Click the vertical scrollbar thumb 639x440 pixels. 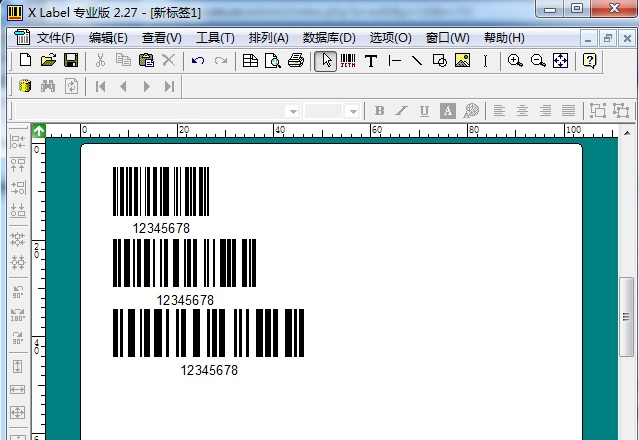(626, 317)
